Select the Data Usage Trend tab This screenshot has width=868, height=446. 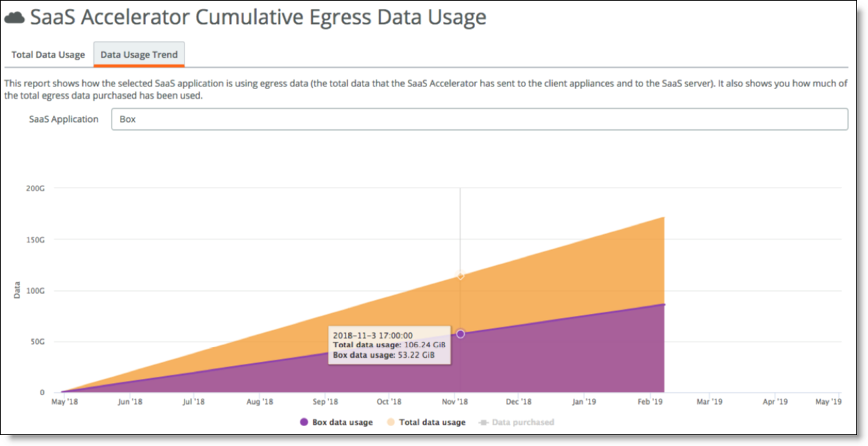(139, 55)
